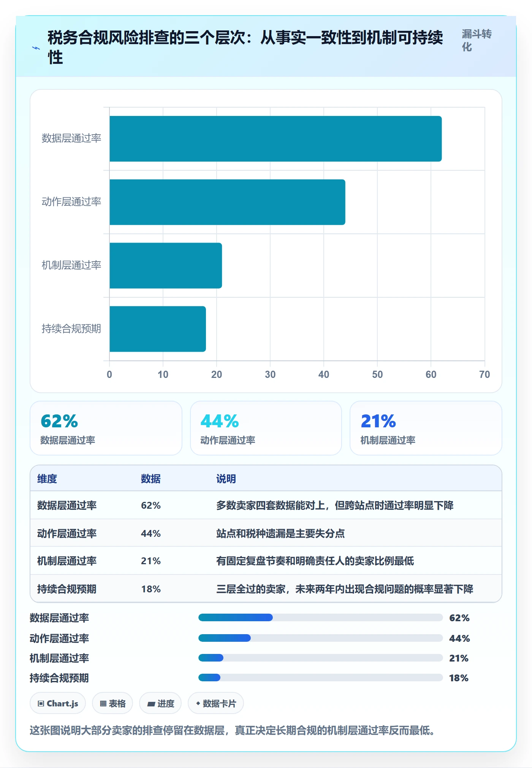
Task: Click the 数据卡片 chip
Action: [216, 703]
